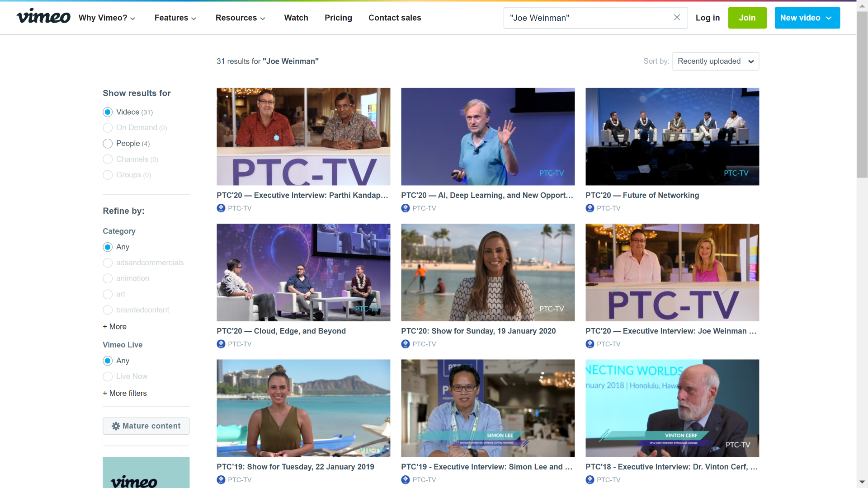Expand + More filters
The width and height of the screenshot is (868, 488).
tap(125, 393)
